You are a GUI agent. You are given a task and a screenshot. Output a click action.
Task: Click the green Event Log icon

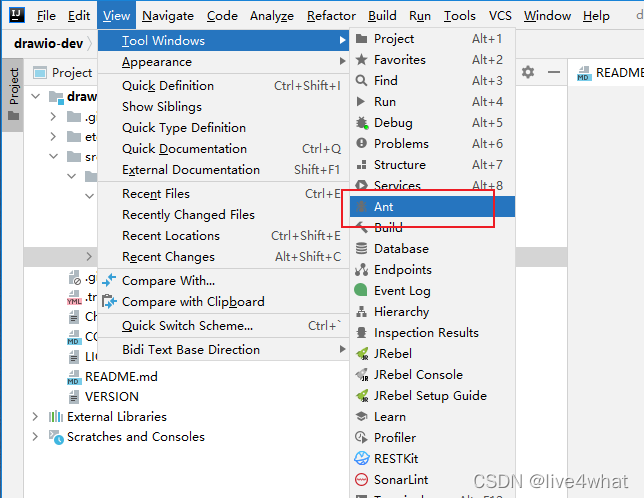click(x=361, y=290)
